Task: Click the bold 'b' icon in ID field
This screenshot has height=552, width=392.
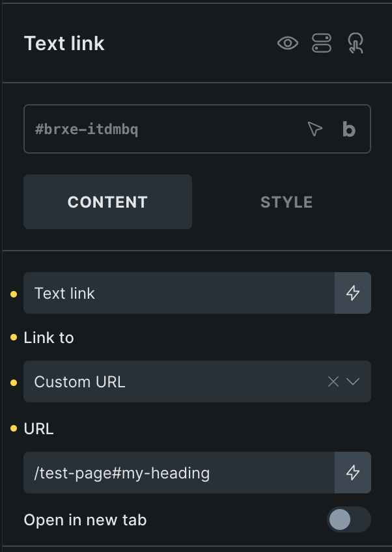Action: point(349,129)
